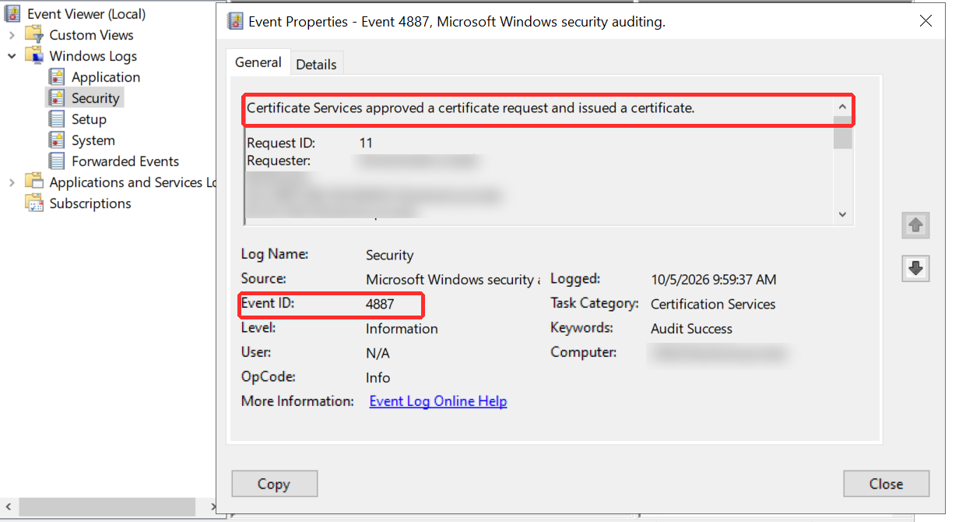Select the System log tree item
Image resolution: width=980 pixels, height=522 pixels.
(93, 140)
